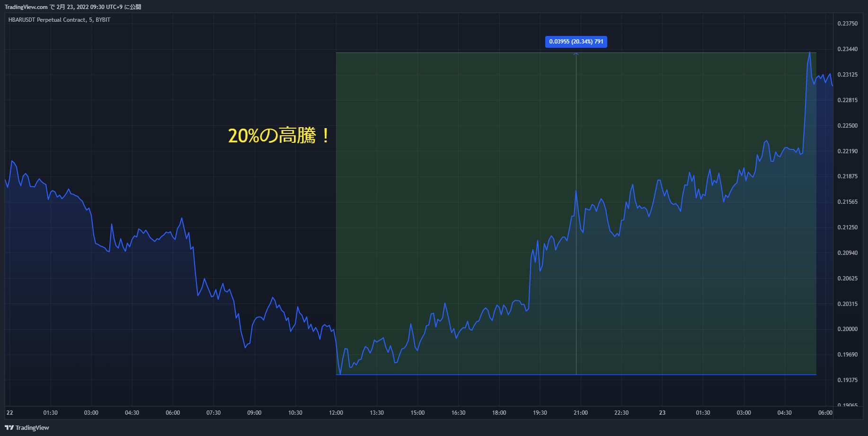Click price label 0.23440 on axis
The image size is (868, 436).
(847, 49)
